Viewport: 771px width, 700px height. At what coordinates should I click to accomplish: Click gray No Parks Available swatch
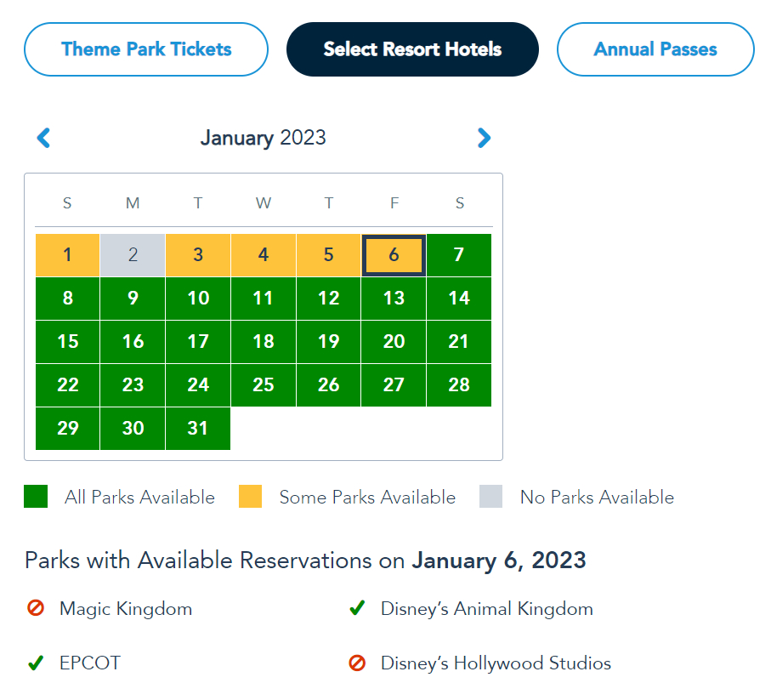click(490, 497)
